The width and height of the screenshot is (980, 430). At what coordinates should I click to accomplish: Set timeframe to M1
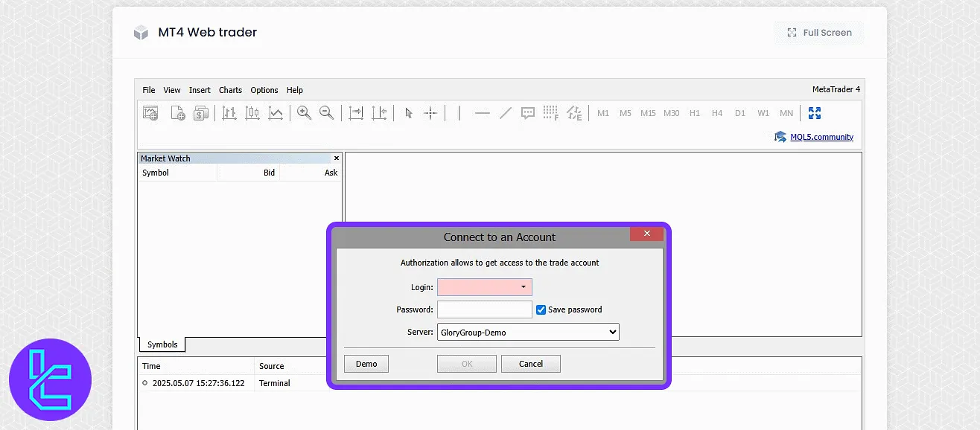[603, 113]
